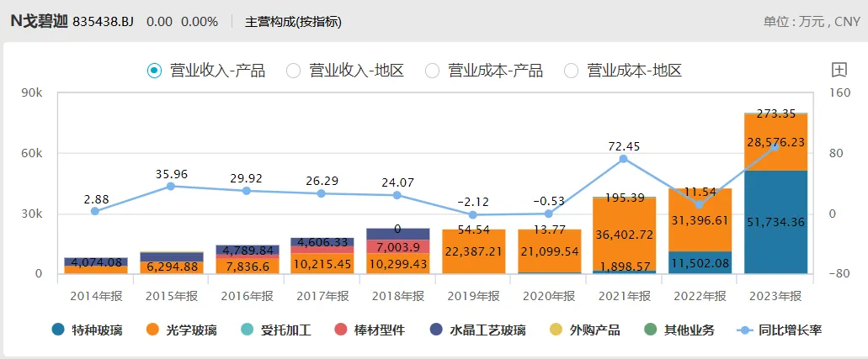Click the 2019年报 bar labeled 22,387.21
868x359 pixels.
pyautogui.click(x=473, y=251)
